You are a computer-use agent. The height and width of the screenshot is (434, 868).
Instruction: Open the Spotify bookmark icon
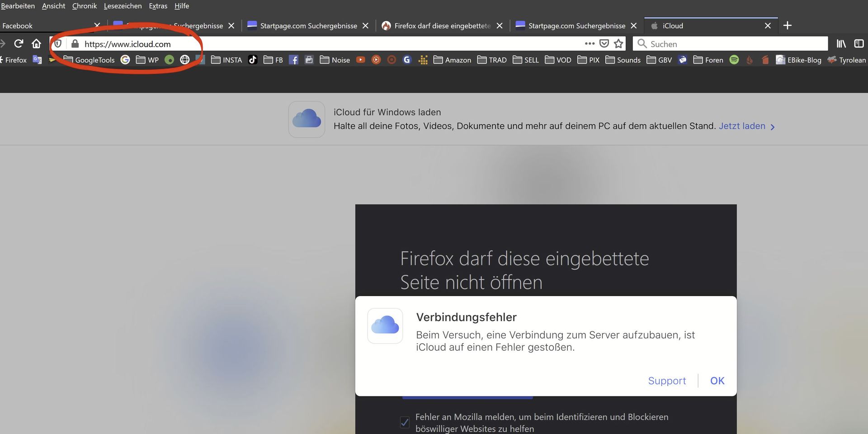[734, 60]
